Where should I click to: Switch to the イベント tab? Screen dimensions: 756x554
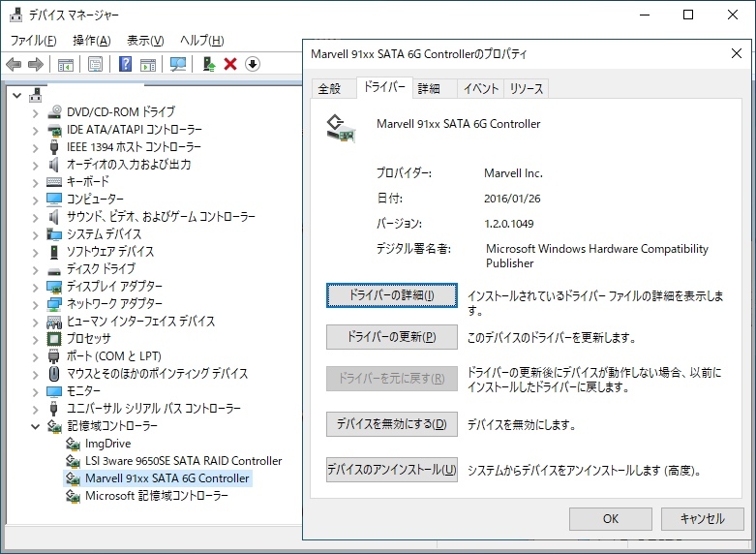pyautogui.click(x=481, y=89)
